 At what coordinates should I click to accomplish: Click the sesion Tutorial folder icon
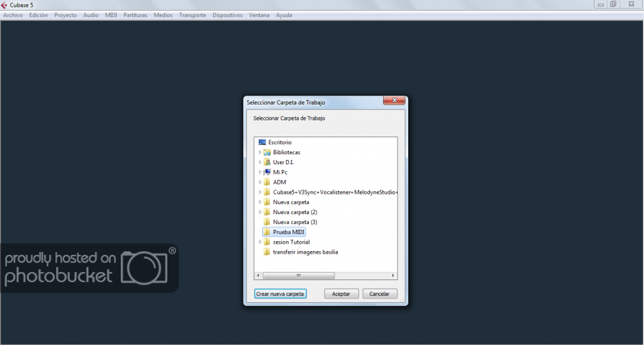point(267,242)
